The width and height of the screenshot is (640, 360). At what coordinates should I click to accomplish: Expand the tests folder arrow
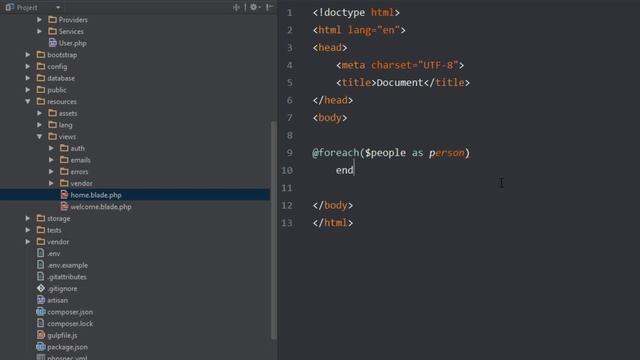[x=28, y=230]
